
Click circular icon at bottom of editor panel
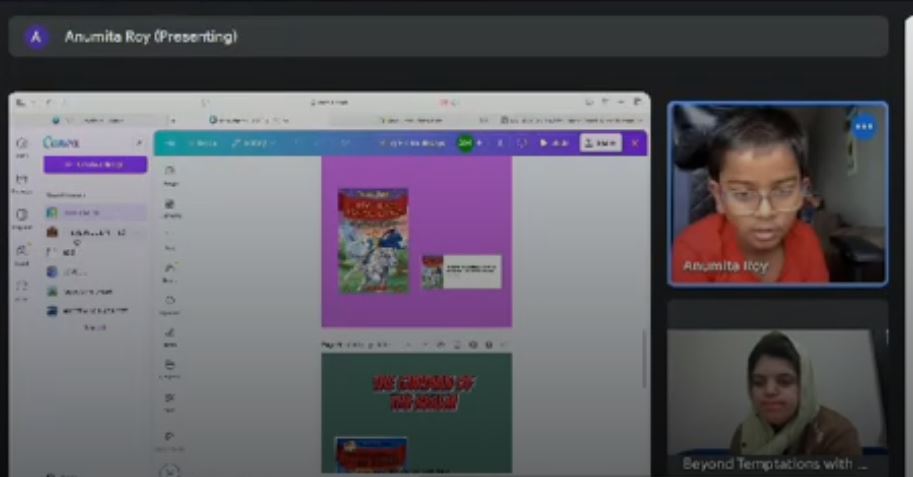click(170, 471)
